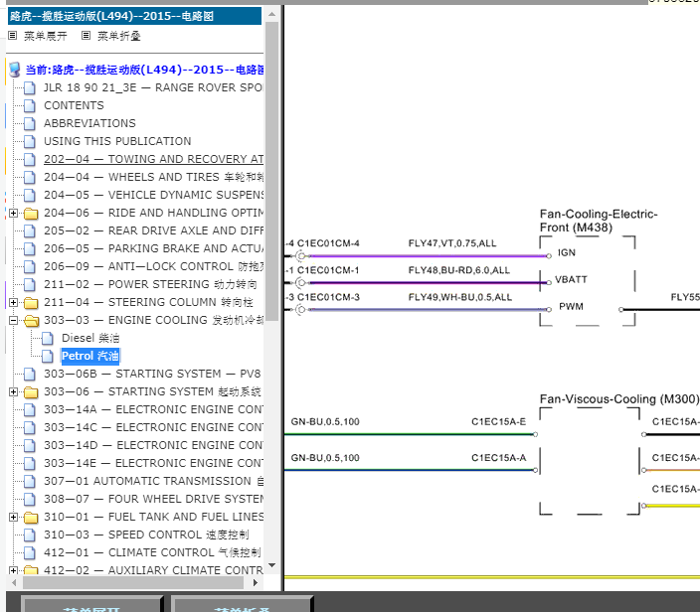
Task: Open 412-01 CLIMATE CONTROL entry
Action: pos(152,552)
